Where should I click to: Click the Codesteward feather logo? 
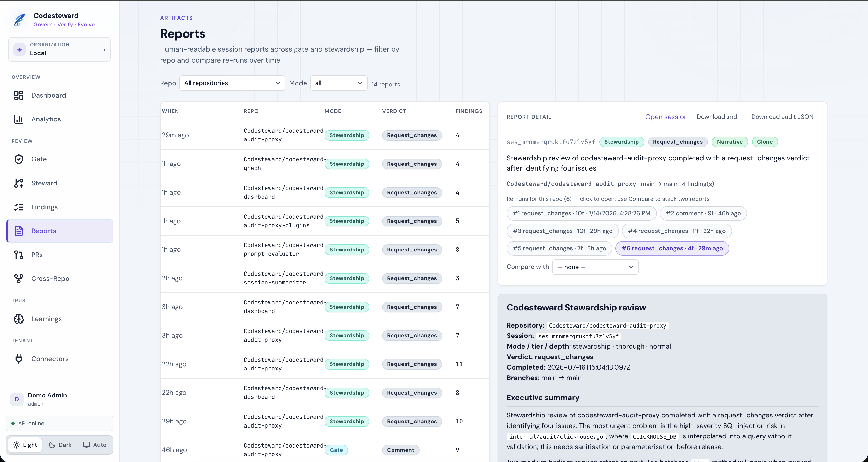tap(19, 20)
